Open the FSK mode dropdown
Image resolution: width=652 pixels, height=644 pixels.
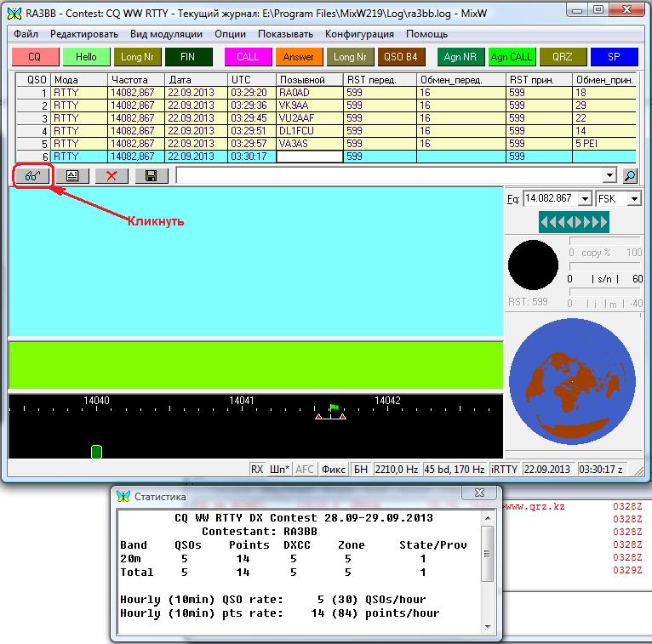(x=634, y=198)
